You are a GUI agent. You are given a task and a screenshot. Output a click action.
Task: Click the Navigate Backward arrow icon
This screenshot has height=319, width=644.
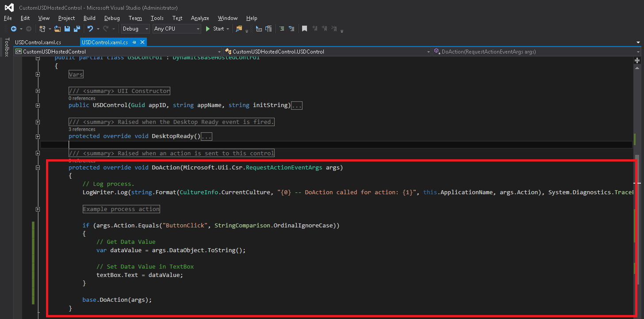coord(14,29)
